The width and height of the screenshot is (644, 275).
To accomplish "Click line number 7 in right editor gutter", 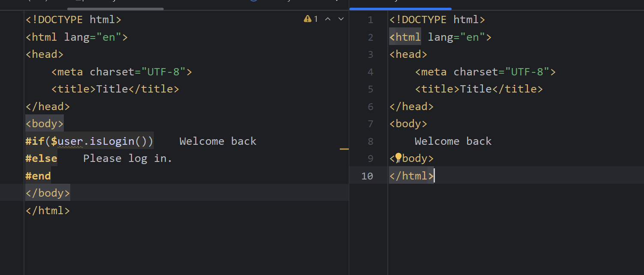I will [x=371, y=124].
